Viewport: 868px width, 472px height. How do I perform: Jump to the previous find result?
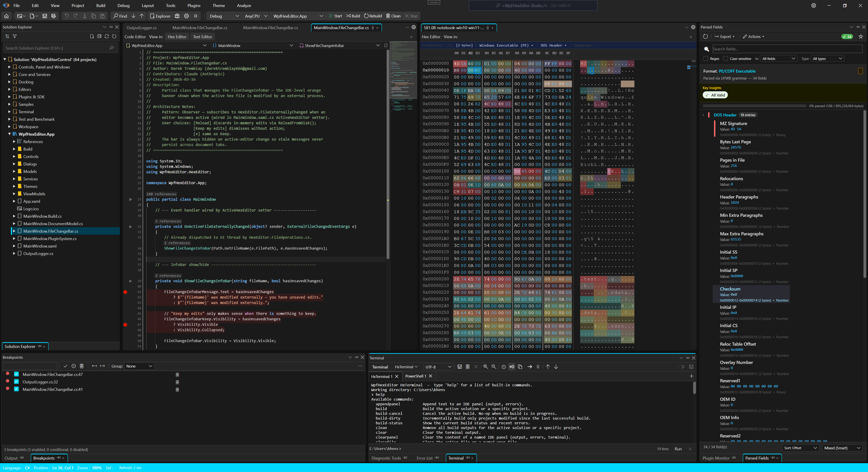tap(142, 16)
